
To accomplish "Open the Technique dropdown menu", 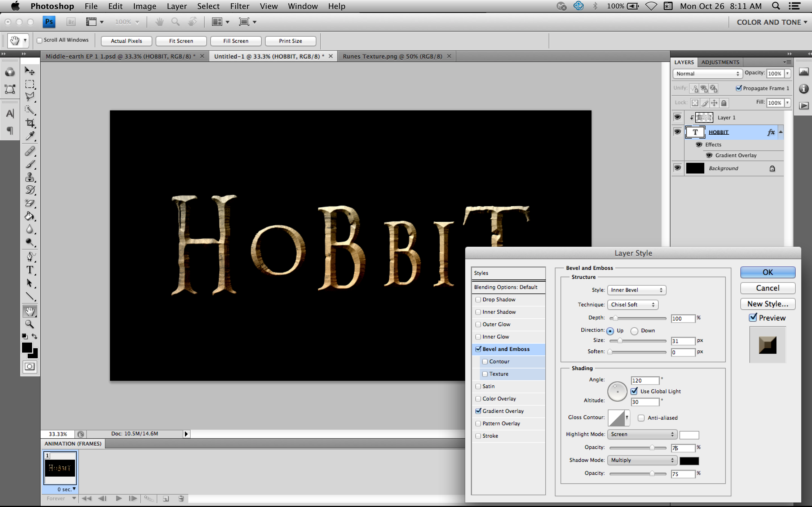I will [634, 304].
